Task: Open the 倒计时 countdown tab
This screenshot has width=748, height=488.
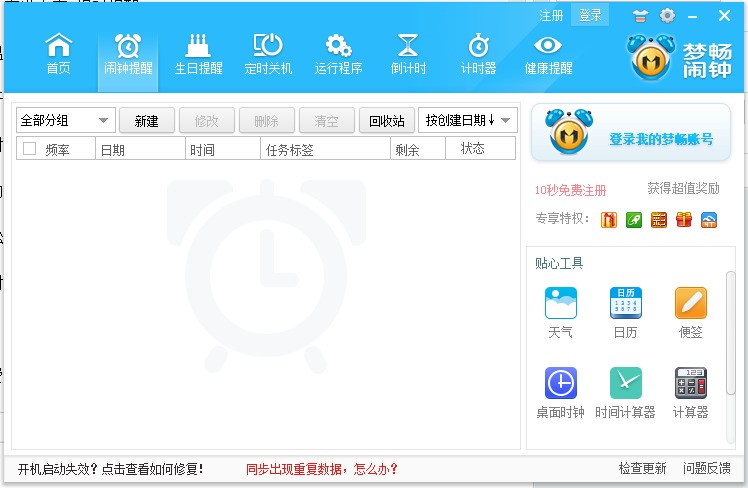Action: [408, 55]
